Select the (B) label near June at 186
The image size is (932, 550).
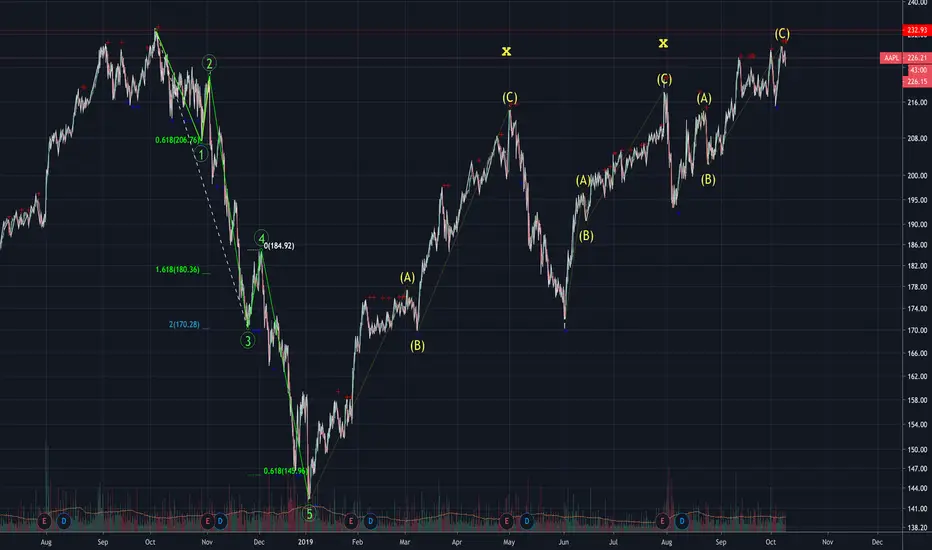586,236
